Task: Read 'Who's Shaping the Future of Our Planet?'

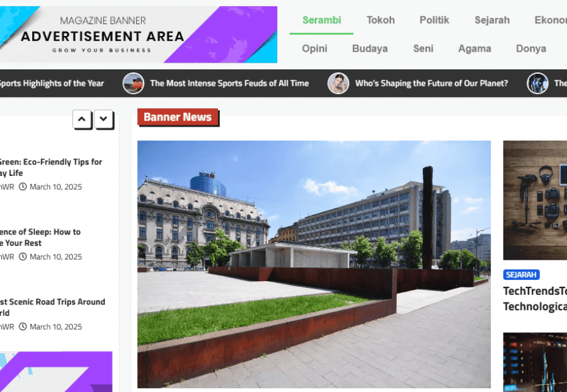Action: pos(432,83)
